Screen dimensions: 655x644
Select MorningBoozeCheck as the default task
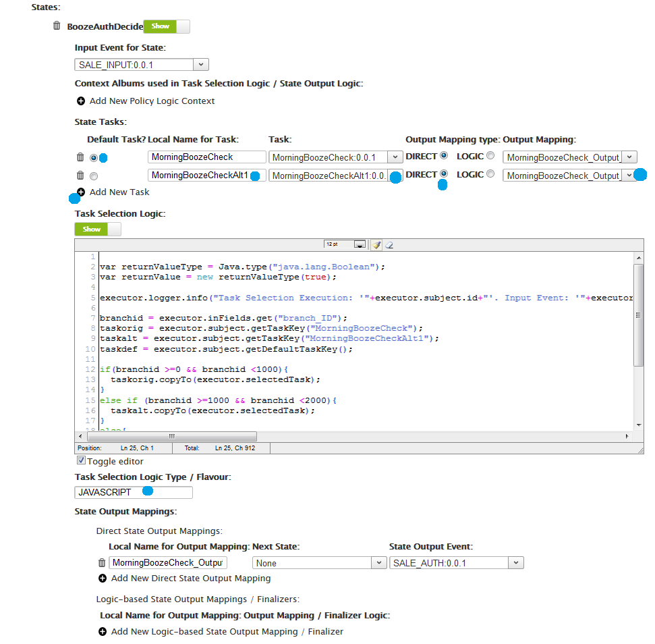pos(94,157)
